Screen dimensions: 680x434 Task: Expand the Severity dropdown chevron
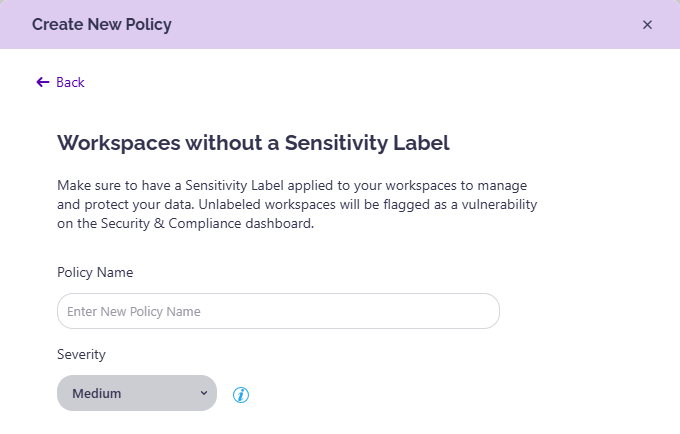(204, 393)
